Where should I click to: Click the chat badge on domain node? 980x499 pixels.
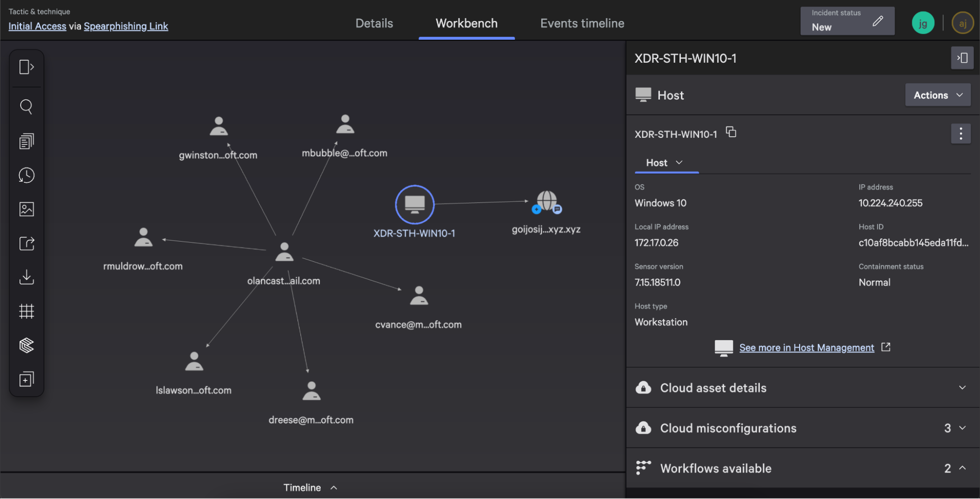pyautogui.click(x=557, y=210)
